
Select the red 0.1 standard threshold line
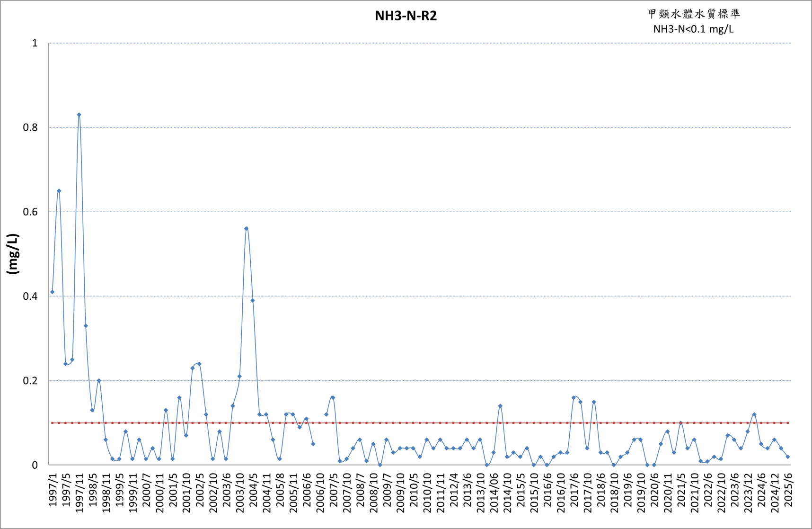(x=420, y=423)
